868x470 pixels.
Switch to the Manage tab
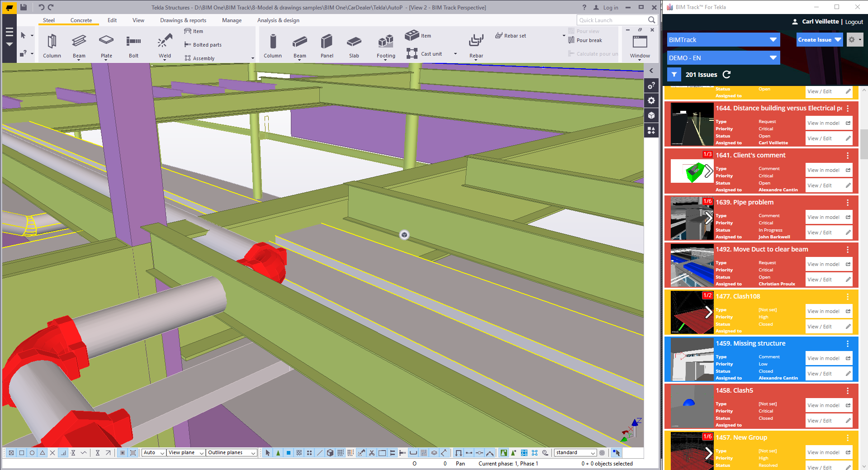pyautogui.click(x=232, y=20)
